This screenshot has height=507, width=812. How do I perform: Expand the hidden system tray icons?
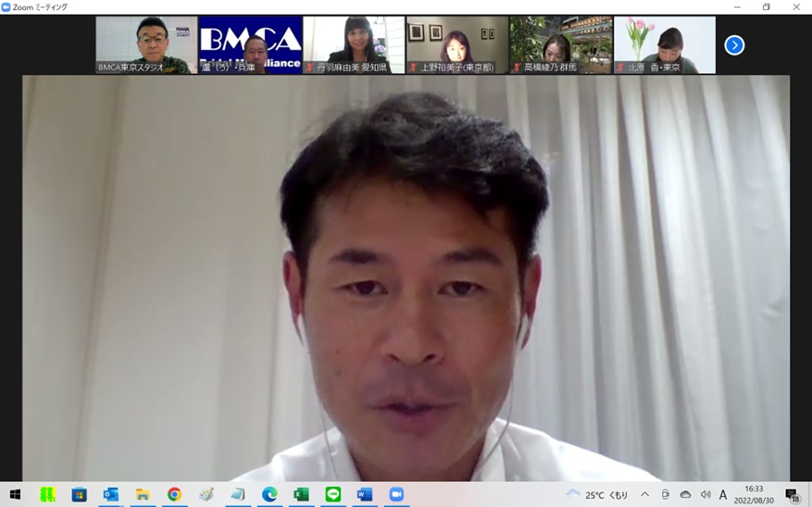click(644, 495)
